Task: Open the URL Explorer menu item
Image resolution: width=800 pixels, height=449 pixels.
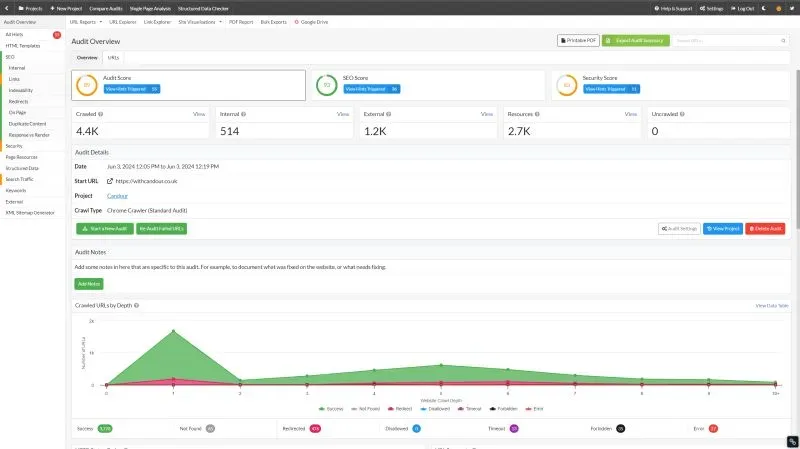Action: pyautogui.click(x=122, y=22)
